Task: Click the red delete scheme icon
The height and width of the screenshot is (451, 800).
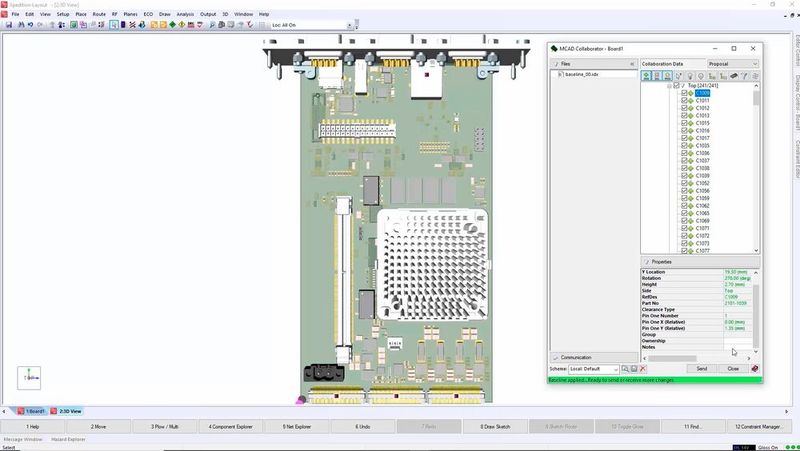Action: (642, 369)
